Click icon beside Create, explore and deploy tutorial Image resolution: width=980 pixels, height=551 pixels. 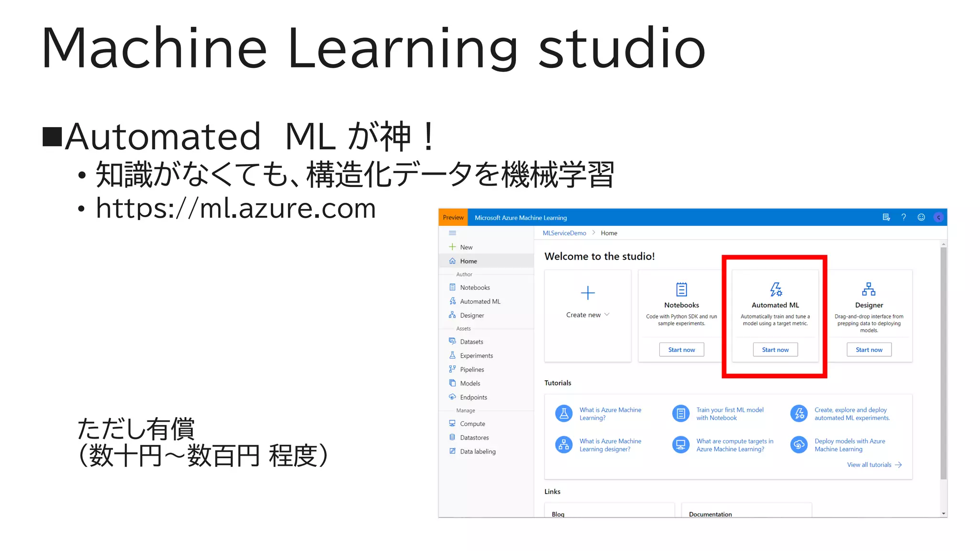point(799,413)
